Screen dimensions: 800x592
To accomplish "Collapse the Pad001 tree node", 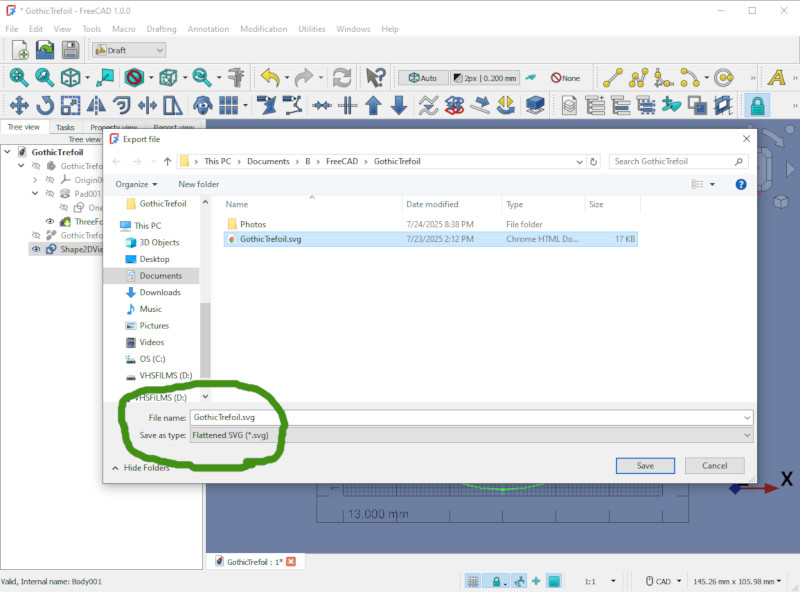I will [x=35, y=193].
